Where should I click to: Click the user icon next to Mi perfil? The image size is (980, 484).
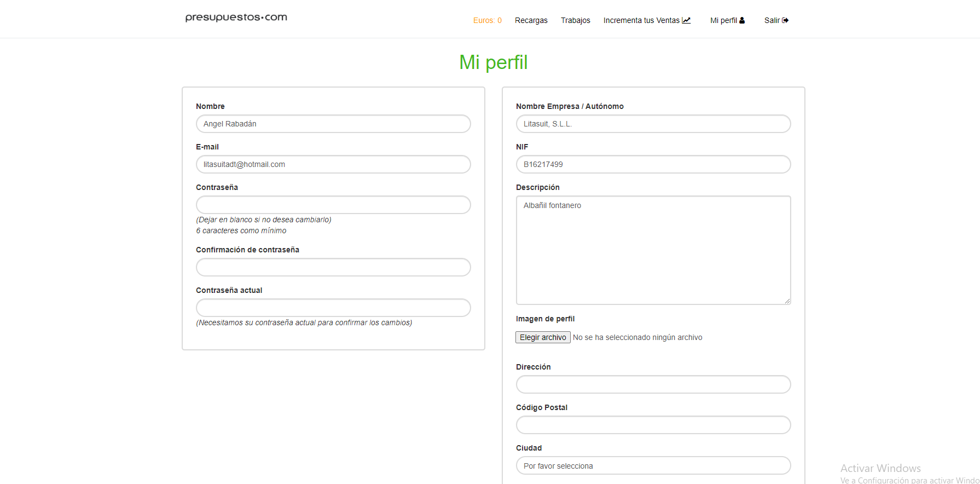[742, 20]
